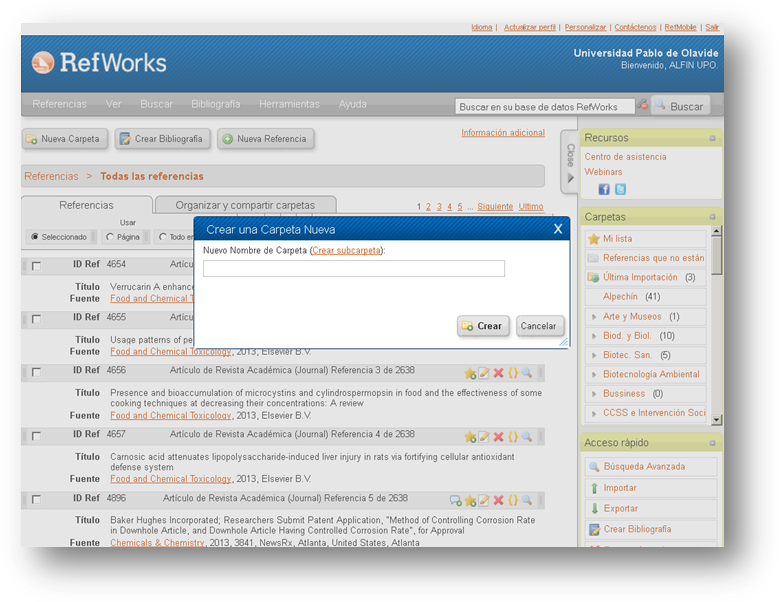Collapse the Acceso rápido panel
This screenshot has width=779, height=602.
[x=712, y=443]
